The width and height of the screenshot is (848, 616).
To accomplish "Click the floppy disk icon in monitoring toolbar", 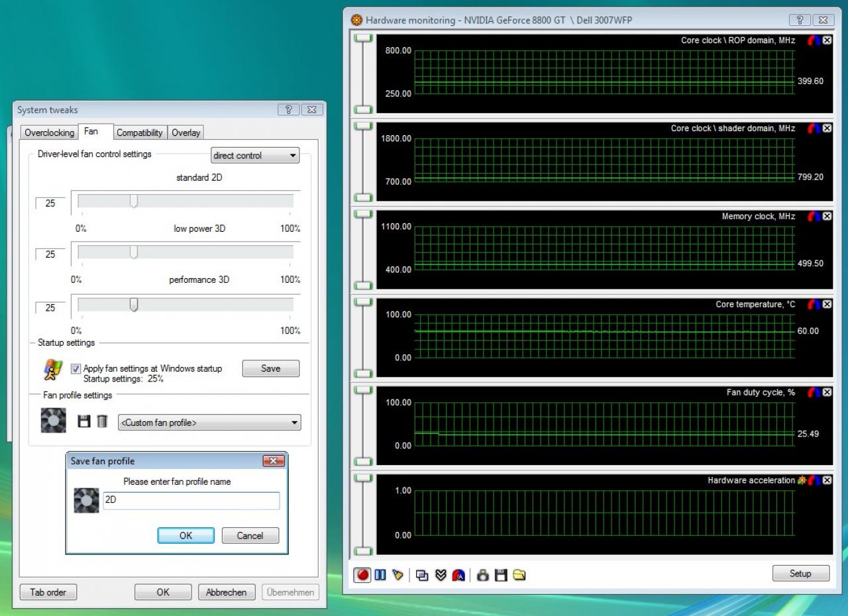I will click(501, 575).
